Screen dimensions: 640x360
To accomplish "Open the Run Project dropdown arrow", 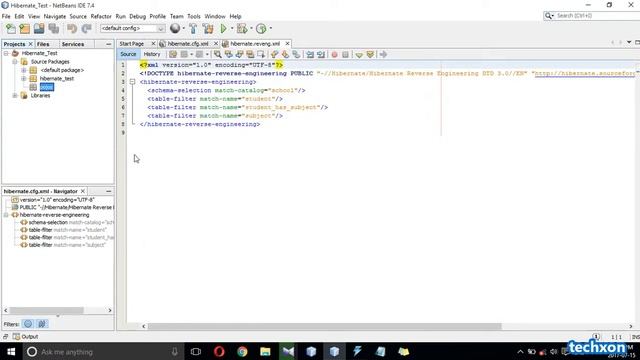I will click(232, 29).
